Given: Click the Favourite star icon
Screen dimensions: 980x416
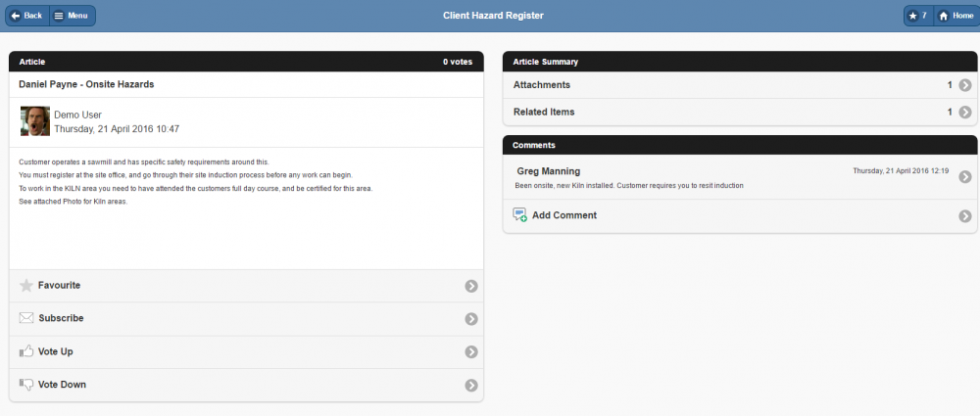Looking at the screenshot, I should 26,286.
